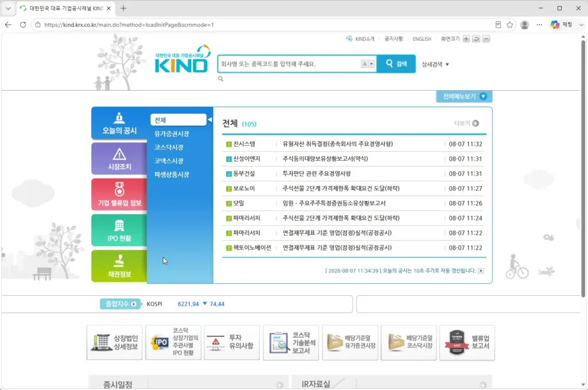Reset screen size with the return icon

click(476, 39)
